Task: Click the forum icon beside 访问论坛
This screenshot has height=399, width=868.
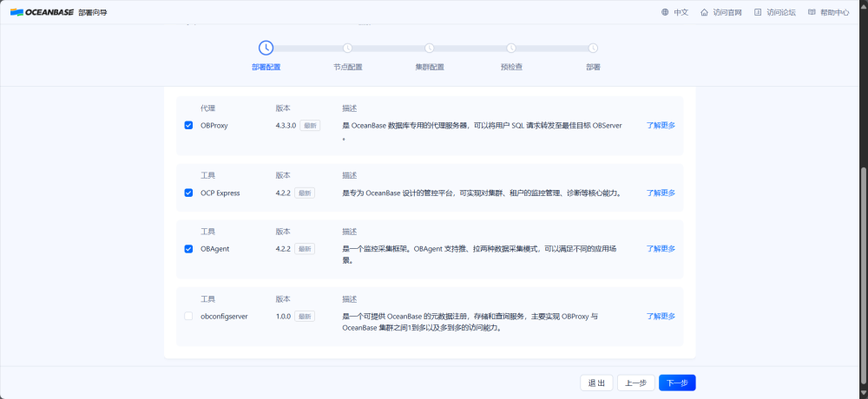Action: [x=758, y=12]
